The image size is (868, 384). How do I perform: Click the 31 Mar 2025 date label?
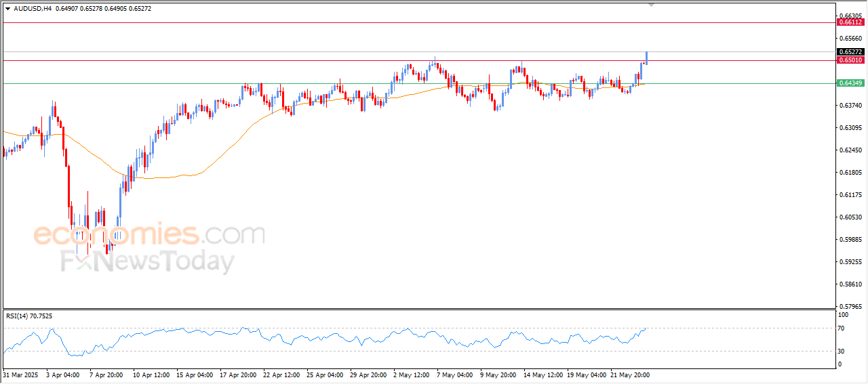pyautogui.click(x=19, y=374)
